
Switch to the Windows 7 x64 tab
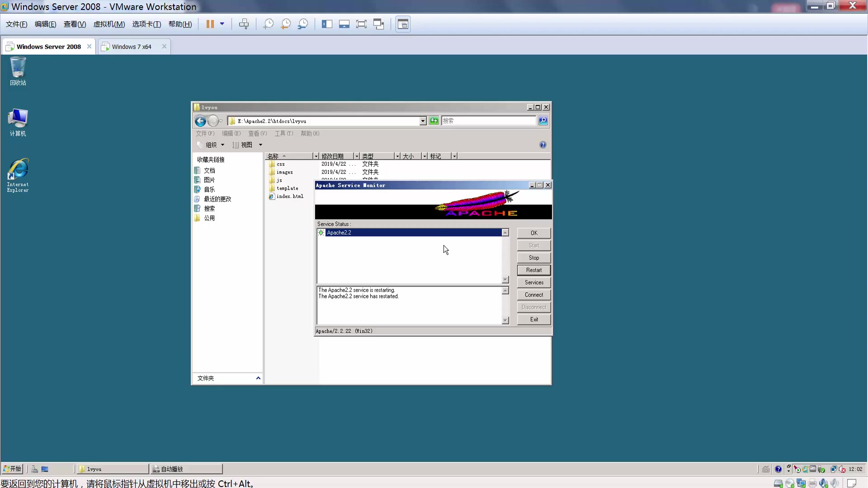point(131,47)
